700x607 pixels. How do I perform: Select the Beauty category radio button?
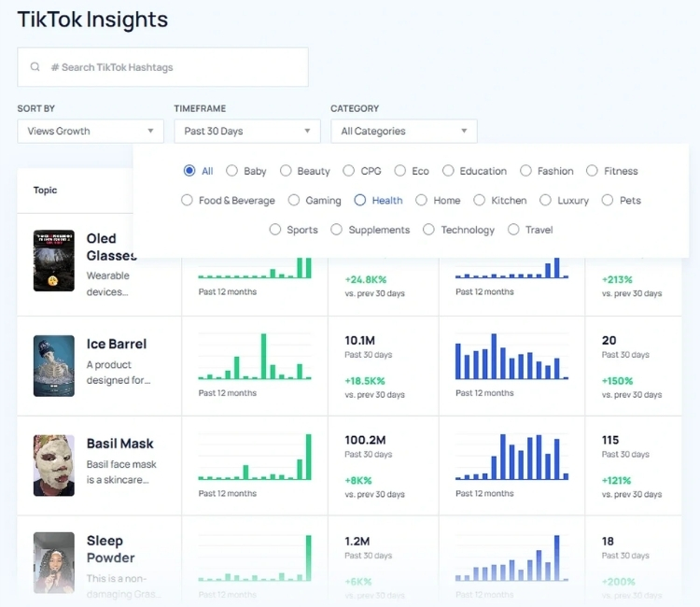tap(286, 171)
